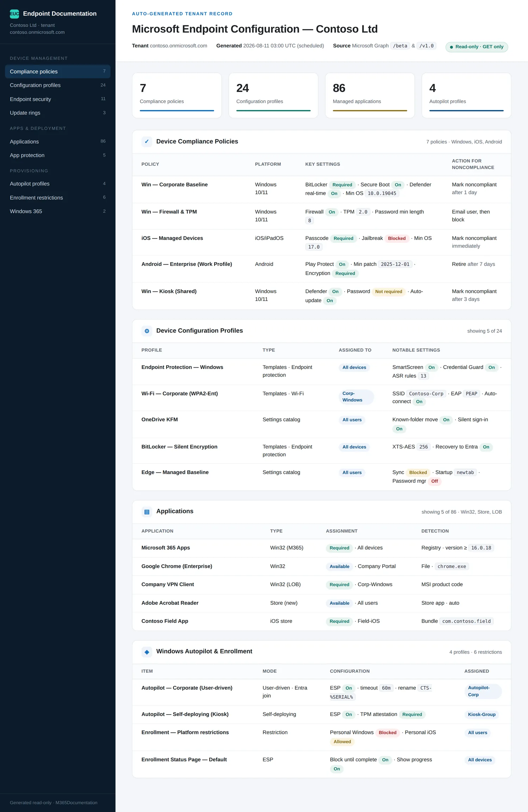Open Configuration profiles in the sidebar
This screenshot has height=812, width=528.
[x=58, y=85]
